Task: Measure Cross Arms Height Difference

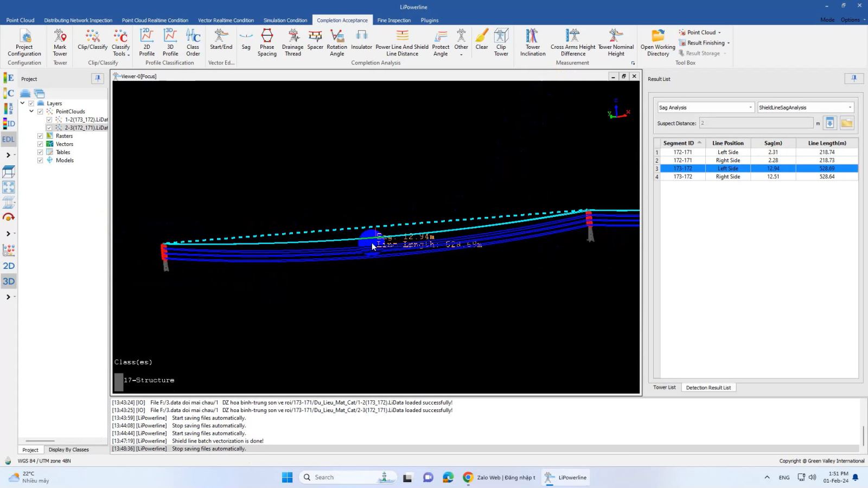Action: 573,43
